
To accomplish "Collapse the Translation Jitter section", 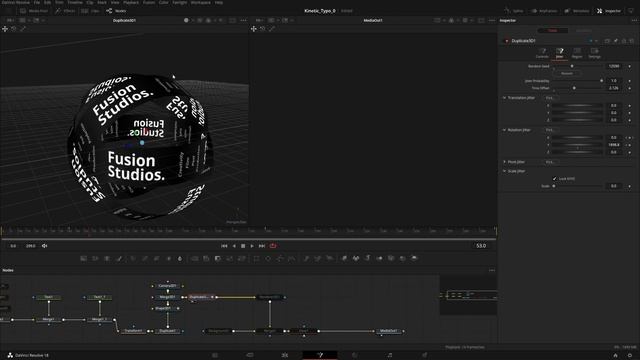I will point(504,98).
